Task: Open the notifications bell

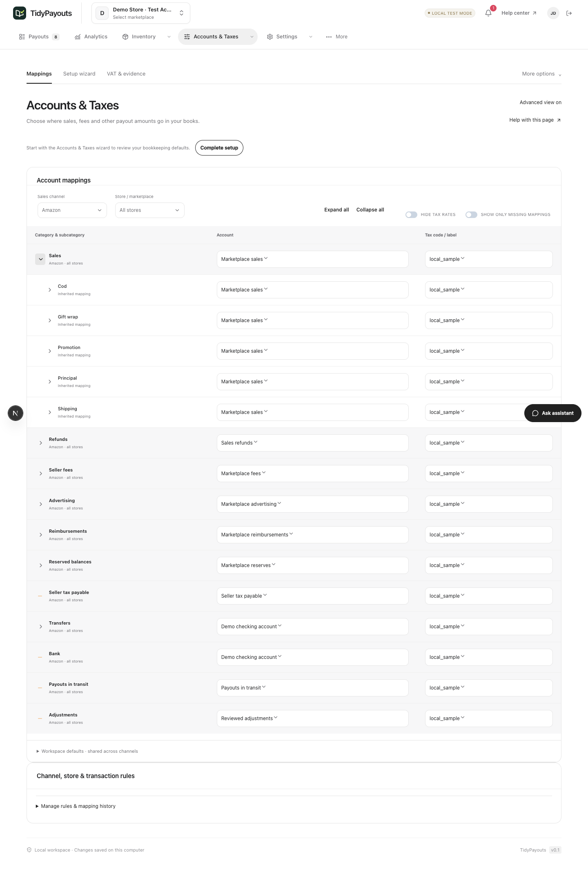Action: (x=488, y=13)
